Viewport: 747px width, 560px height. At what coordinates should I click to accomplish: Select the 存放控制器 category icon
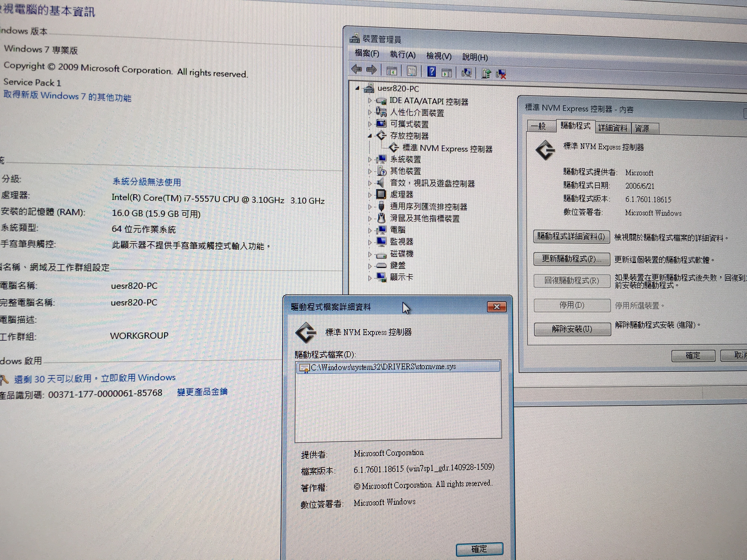point(381,135)
